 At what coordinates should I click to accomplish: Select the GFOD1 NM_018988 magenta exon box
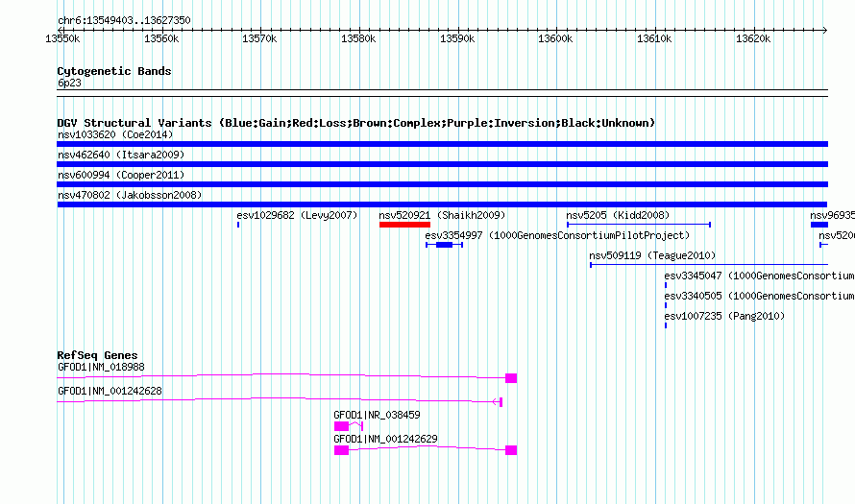(511, 378)
